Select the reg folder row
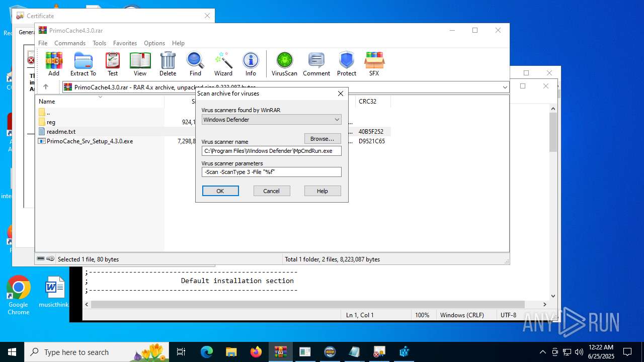The height and width of the screenshot is (362, 644). pos(51,122)
